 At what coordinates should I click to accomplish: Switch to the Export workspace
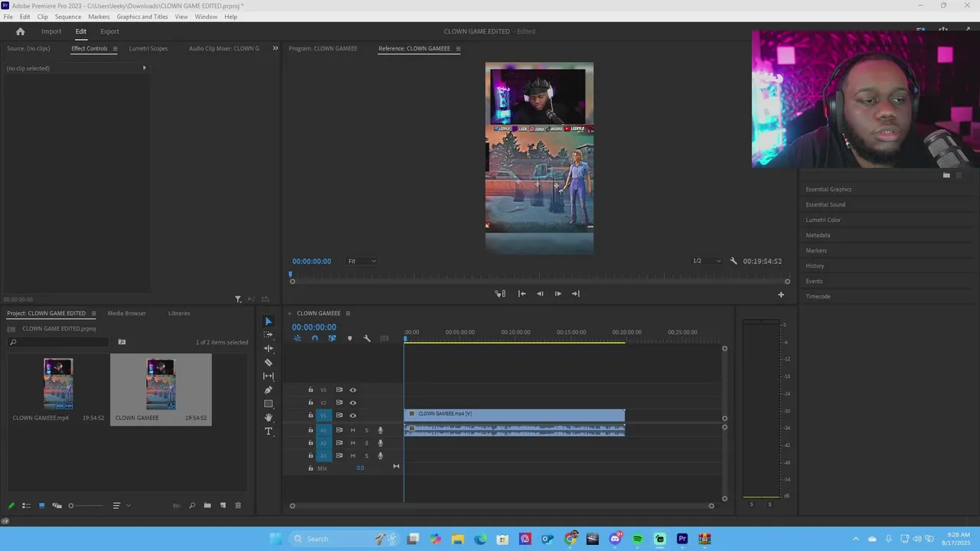tap(109, 31)
